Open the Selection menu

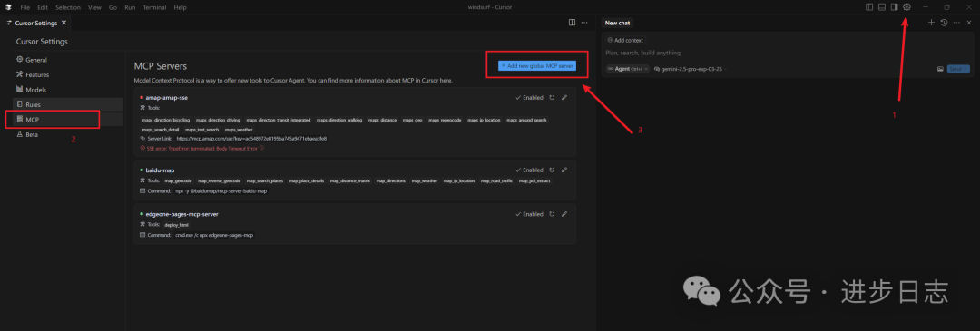click(67, 7)
